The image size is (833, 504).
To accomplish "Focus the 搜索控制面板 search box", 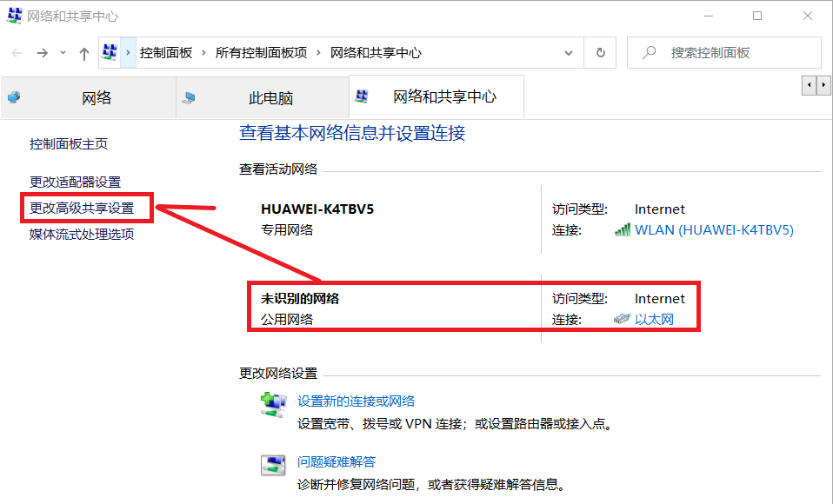I will 724,53.
